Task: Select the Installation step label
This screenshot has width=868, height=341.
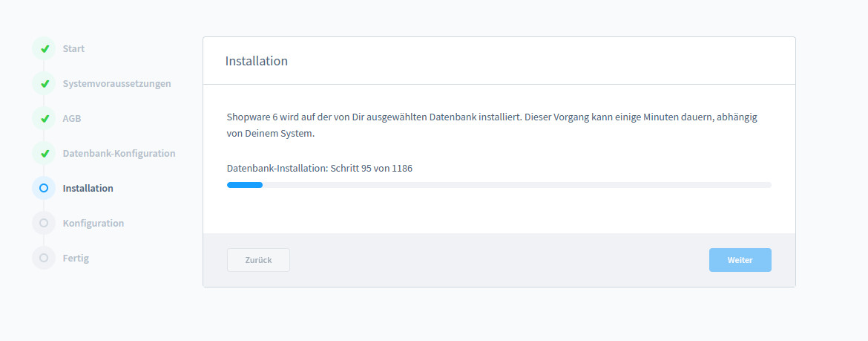Action: [88, 189]
